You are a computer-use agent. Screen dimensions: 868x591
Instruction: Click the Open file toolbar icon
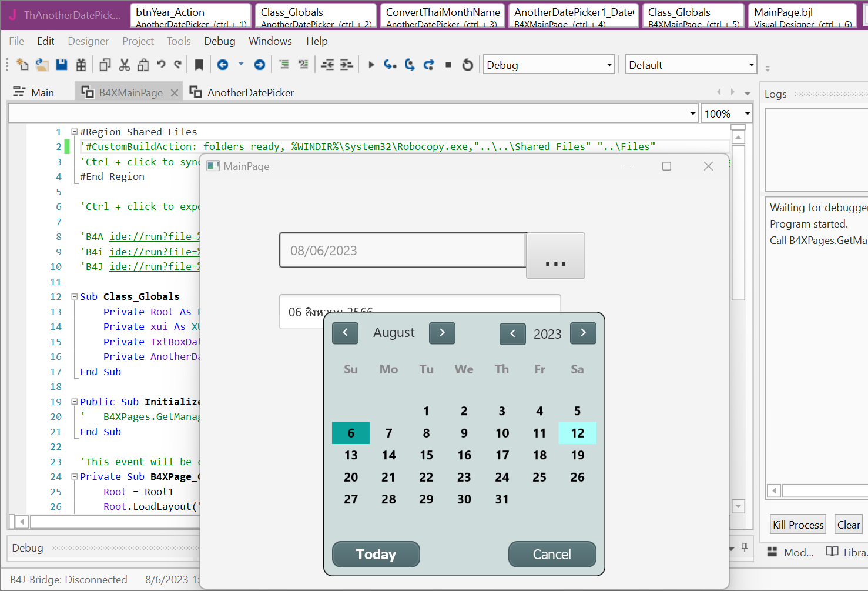42,65
